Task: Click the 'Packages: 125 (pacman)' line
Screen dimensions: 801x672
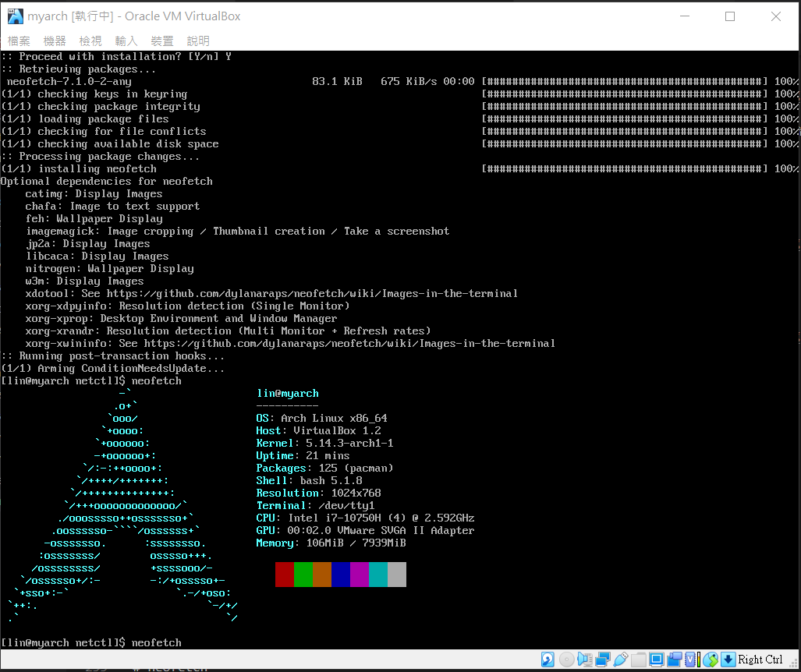Action: coord(325,469)
